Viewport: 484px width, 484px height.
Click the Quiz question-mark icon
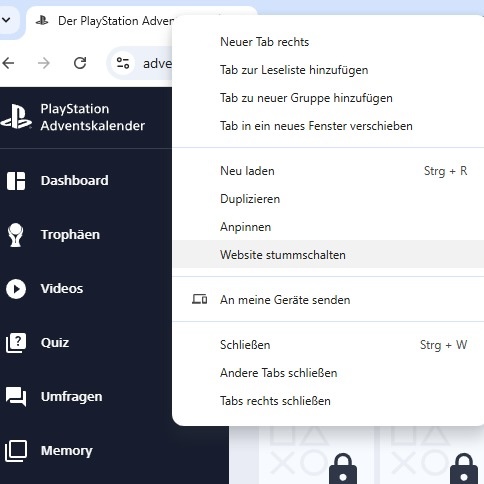coord(16,343)
